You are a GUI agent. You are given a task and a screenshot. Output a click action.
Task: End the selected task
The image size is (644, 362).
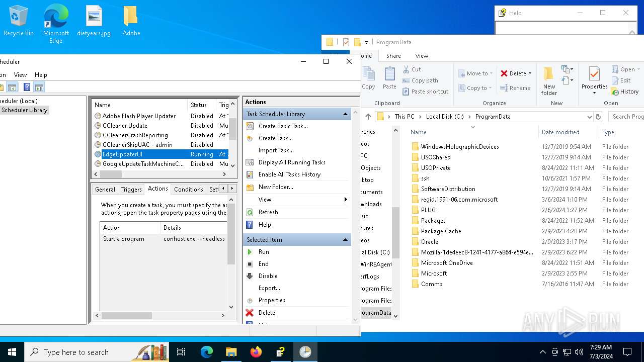point(263,264)
